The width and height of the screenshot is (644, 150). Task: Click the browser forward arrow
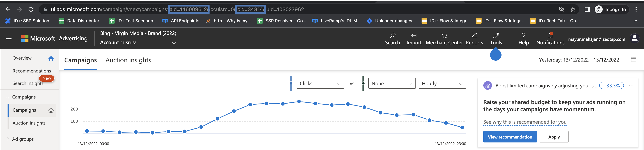click(19, 10)
